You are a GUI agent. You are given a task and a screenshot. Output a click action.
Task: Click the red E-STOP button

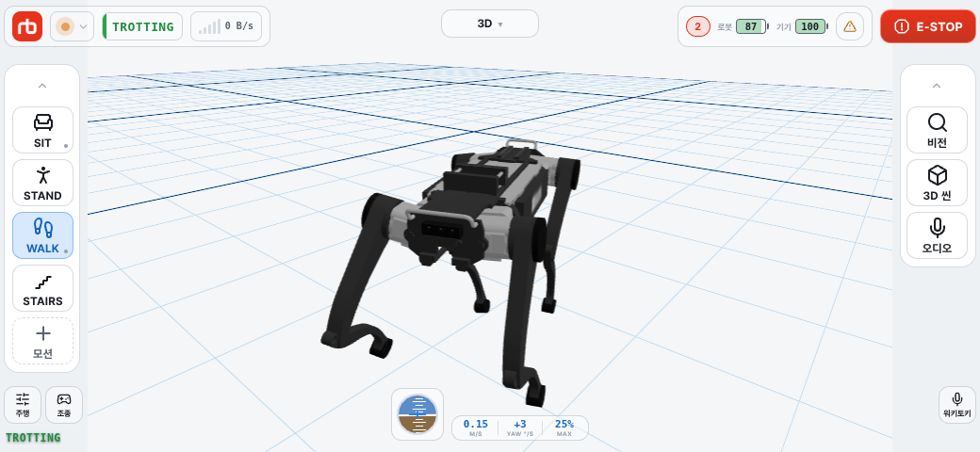tap(927, 26)
